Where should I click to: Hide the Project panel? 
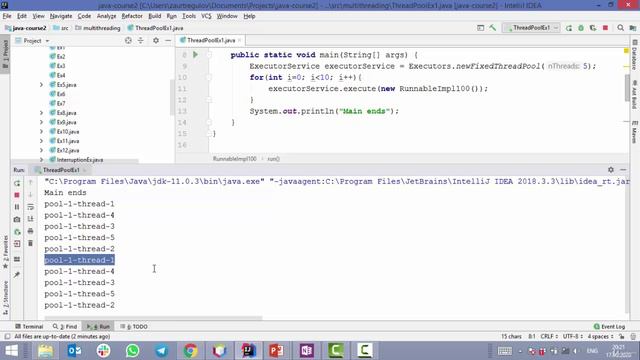coord(168,40)
